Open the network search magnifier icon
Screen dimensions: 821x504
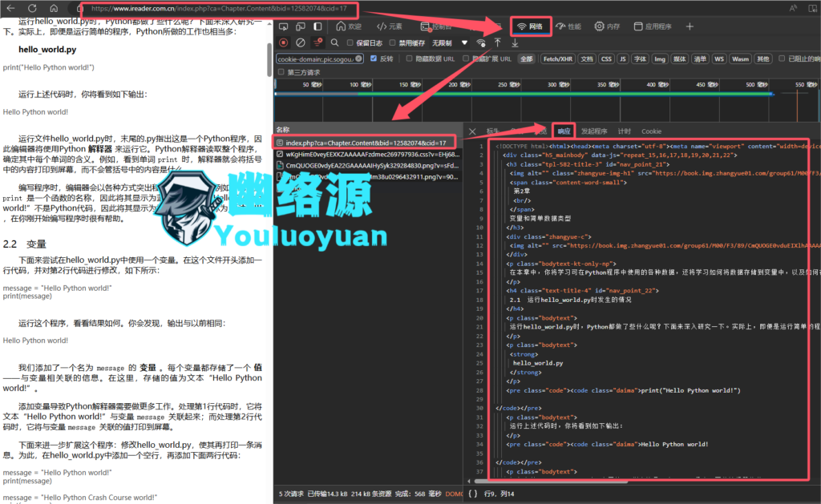tap(334, 42)
